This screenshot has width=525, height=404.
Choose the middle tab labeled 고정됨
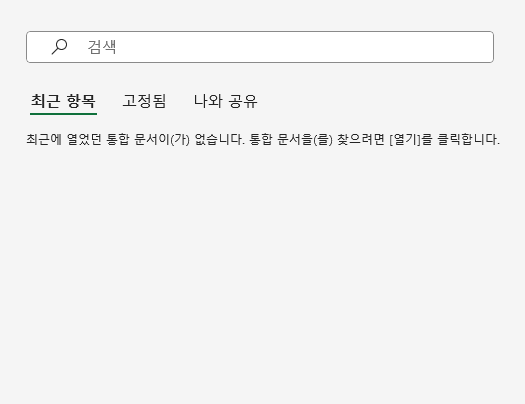point(144,101)
